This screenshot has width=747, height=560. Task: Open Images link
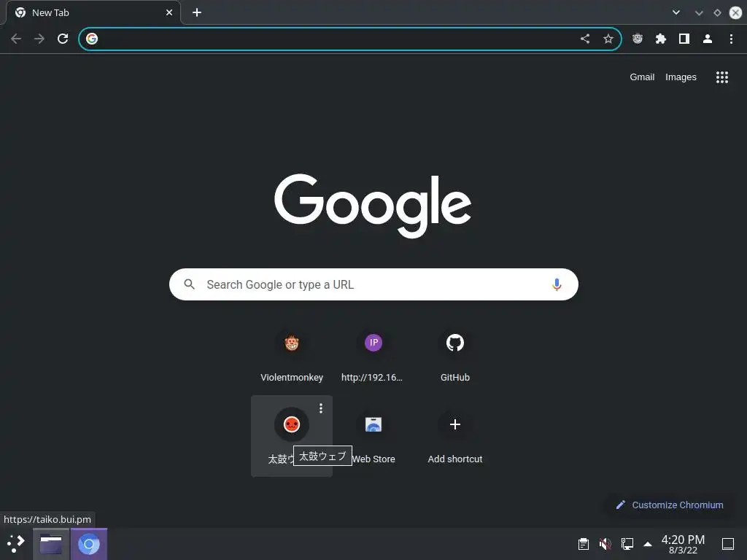(681, 77)
